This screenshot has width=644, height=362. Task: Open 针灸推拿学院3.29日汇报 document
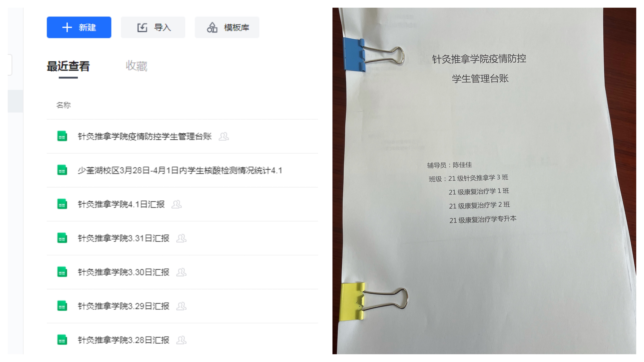pyautogui.click(x=123, y=306)
